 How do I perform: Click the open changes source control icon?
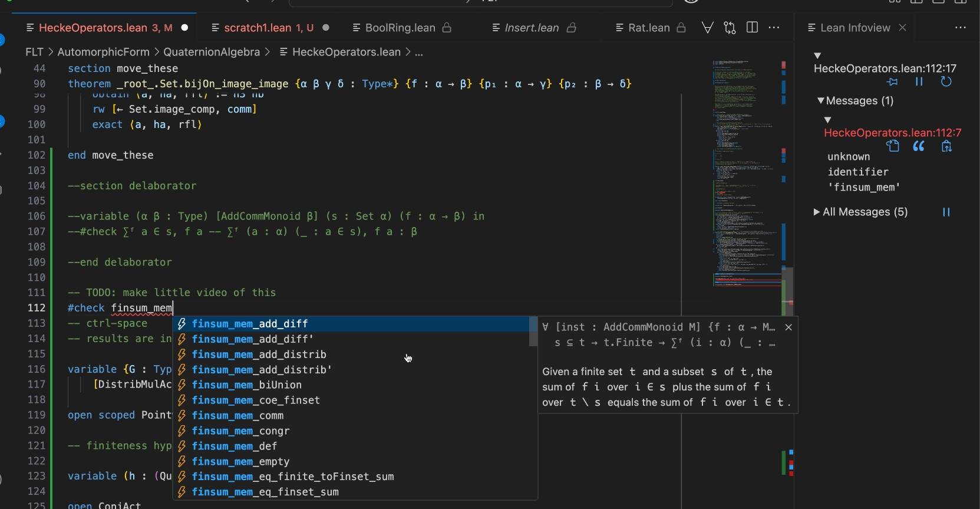pos(730,28)
